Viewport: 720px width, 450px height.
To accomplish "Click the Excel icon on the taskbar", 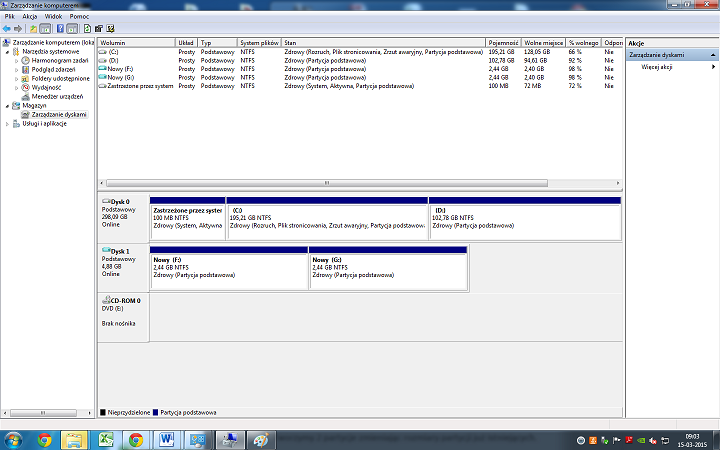I will [105, 439].
